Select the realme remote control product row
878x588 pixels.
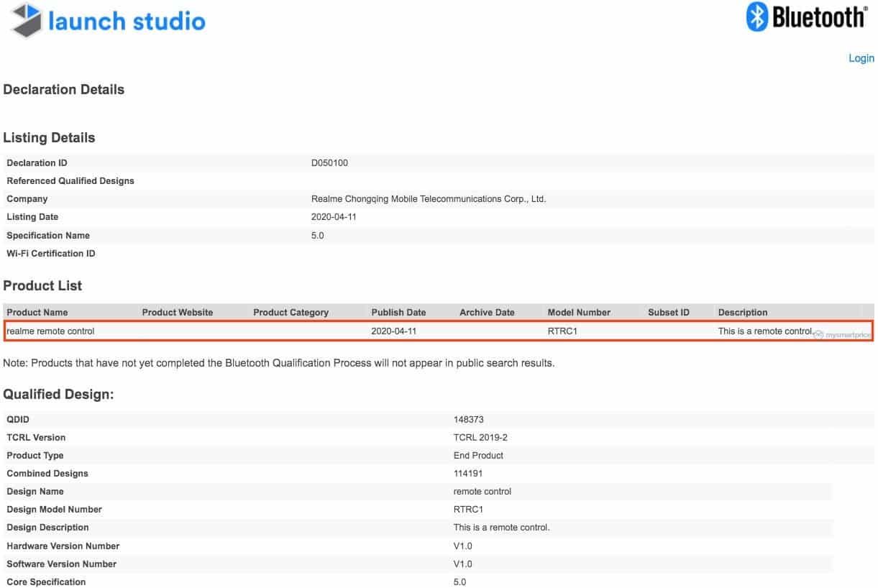point(437,331)
